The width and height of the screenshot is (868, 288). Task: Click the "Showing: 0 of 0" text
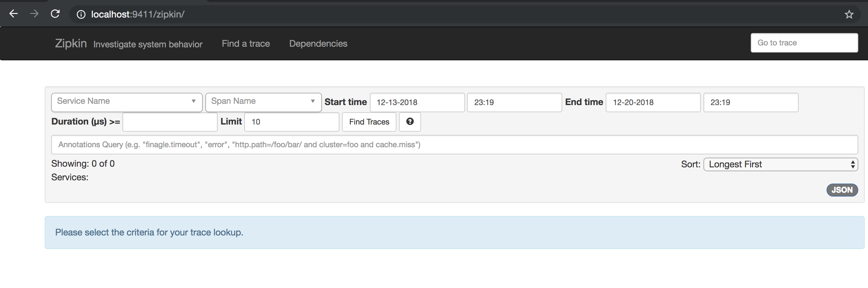click(83, 163)
